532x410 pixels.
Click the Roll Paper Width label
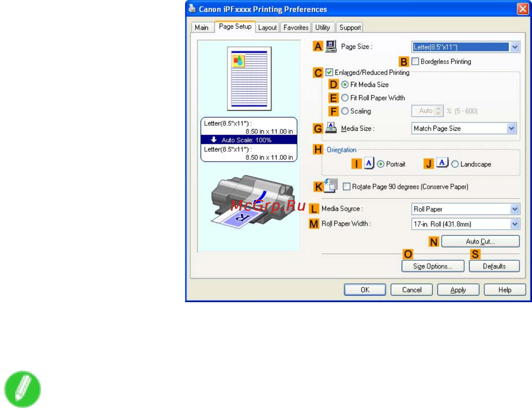[346, 224]
